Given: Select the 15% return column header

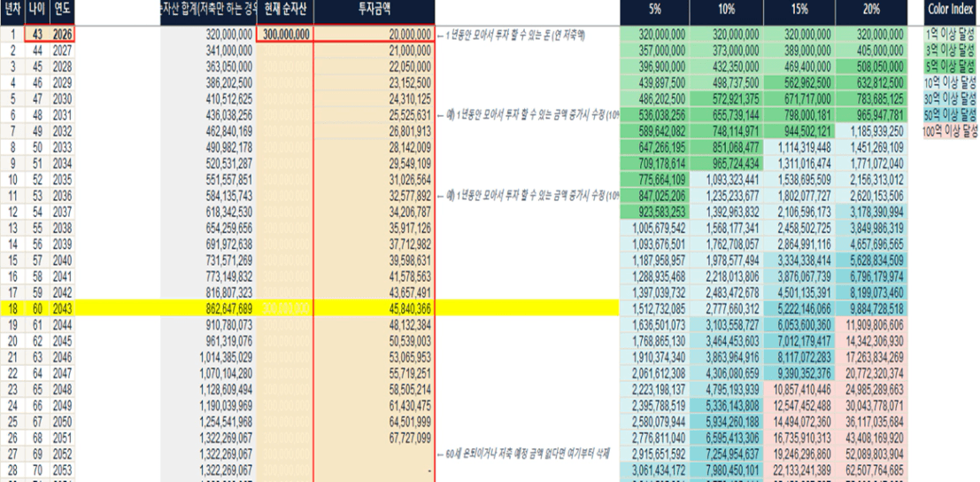Looking at the screenshot, I should [x=800, y=11].
